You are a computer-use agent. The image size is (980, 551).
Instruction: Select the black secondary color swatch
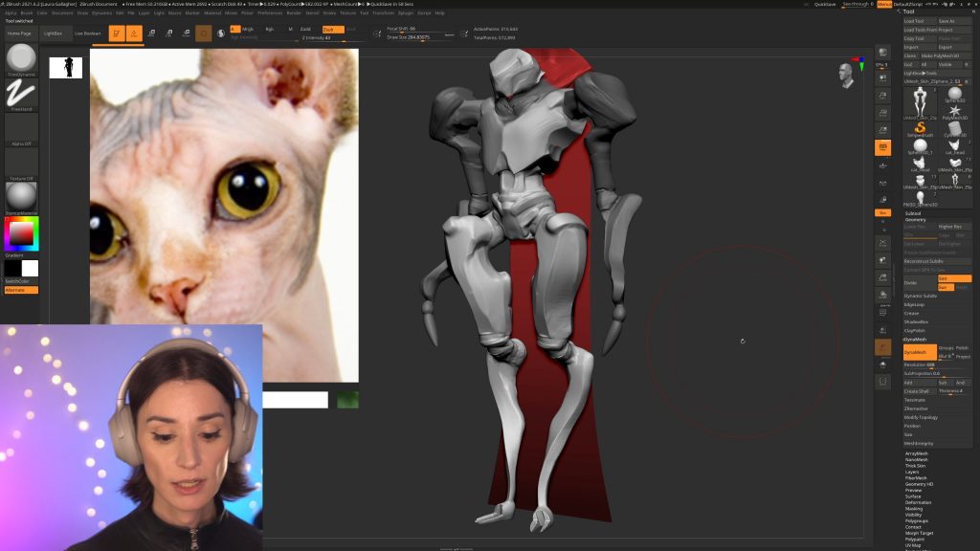pos(12,268)
